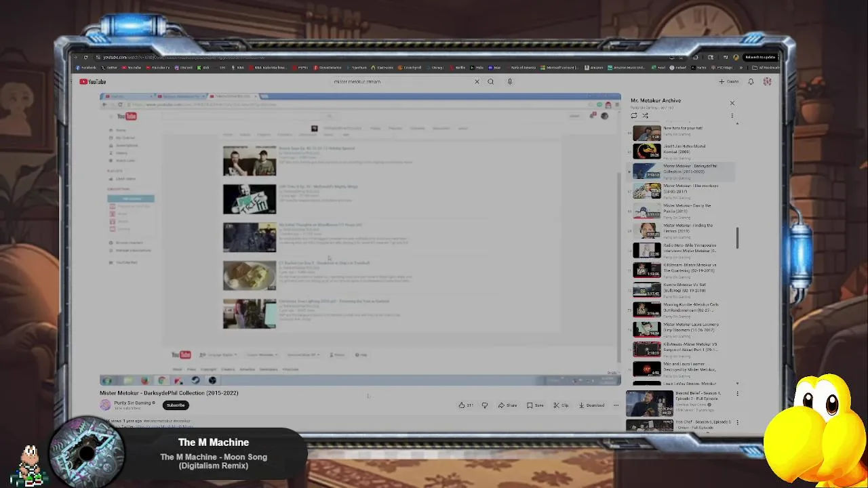The width and height of the screenshot is (868, 488).
Task: Play 'Mister Metokur Laura Loomers Grey Gloomers'
Action: pyautogui.click(x=680, y=329)
